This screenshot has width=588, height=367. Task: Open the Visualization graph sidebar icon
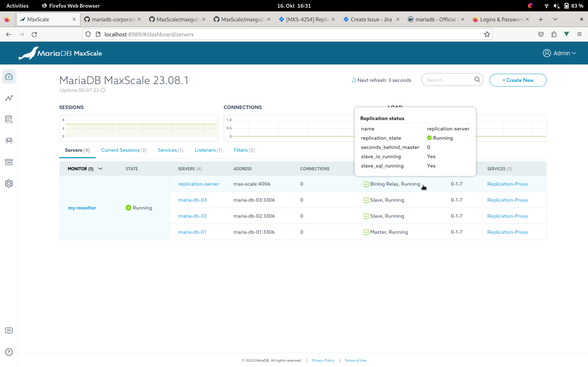9,98
